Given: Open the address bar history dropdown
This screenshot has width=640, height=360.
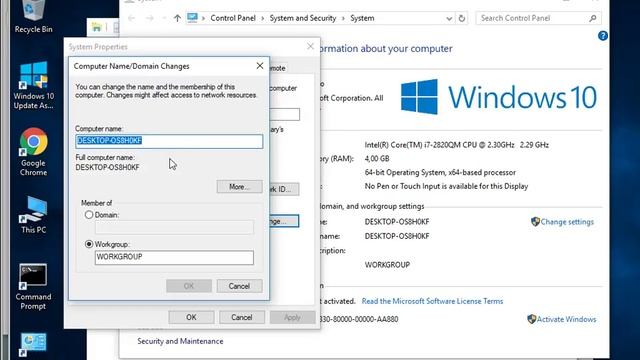Looking at the screenshot, I should (x=449, y=18).
